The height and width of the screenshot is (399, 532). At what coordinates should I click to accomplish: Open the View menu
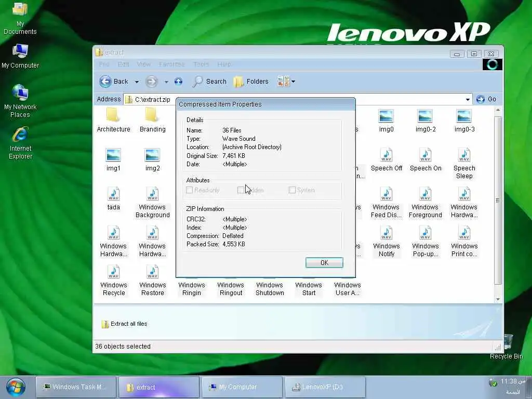pos(143,64)
